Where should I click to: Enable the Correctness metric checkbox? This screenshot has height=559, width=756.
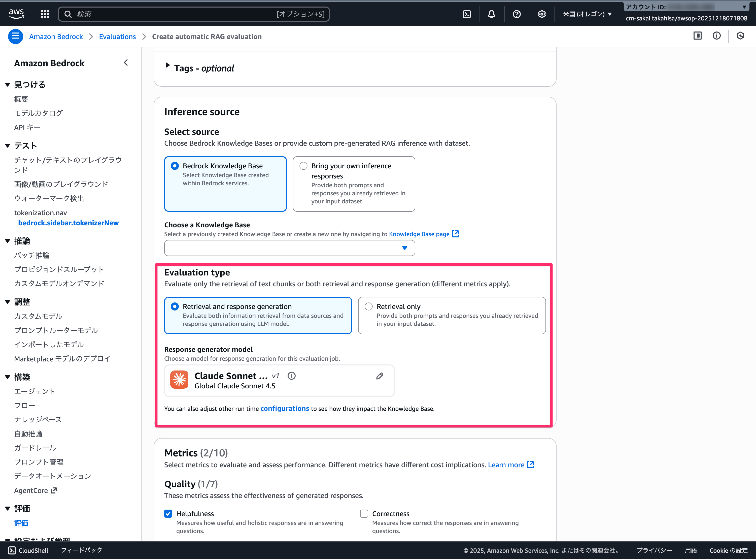364,513
